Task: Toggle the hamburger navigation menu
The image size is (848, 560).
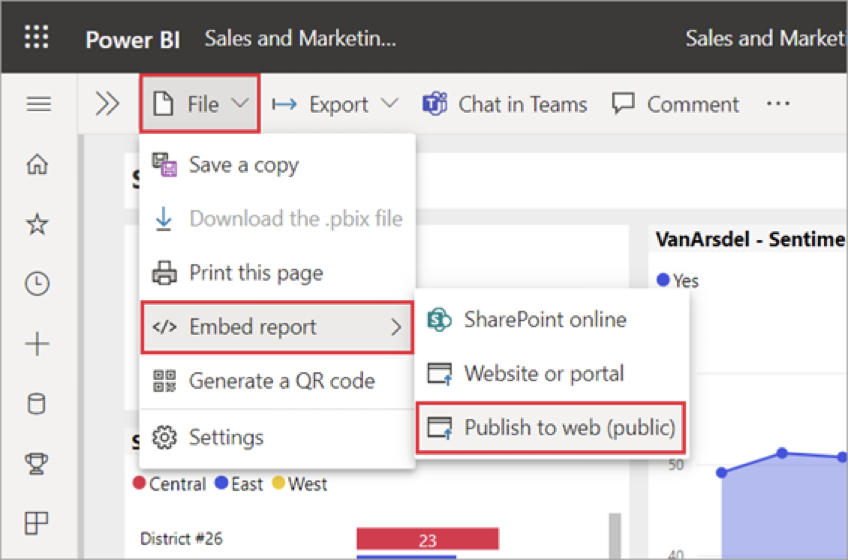Action: [38, 104]
